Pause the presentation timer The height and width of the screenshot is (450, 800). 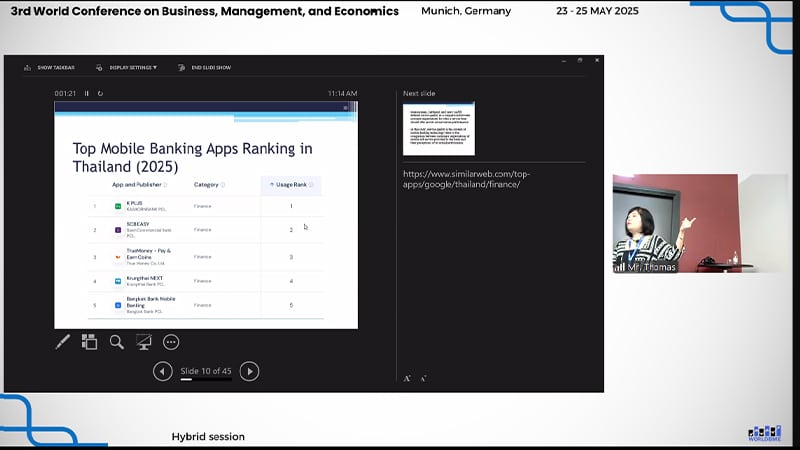87,93
